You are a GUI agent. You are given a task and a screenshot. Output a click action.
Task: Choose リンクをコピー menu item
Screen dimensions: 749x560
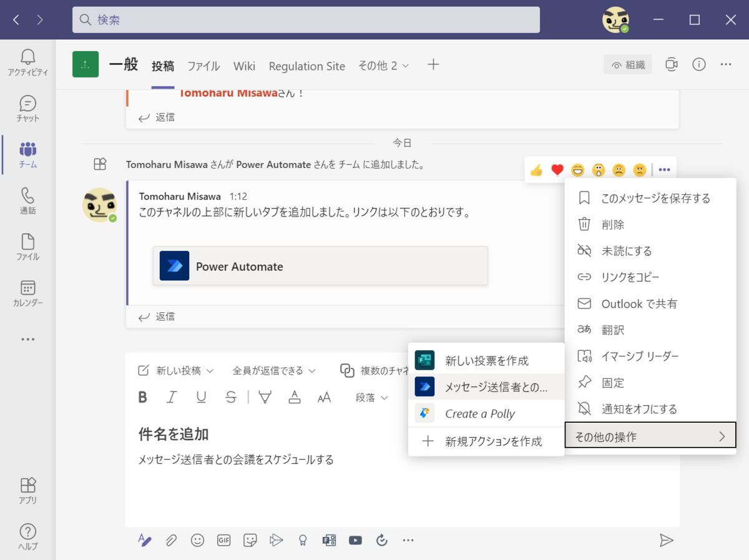pyautogui.click(x=650, y=277)
